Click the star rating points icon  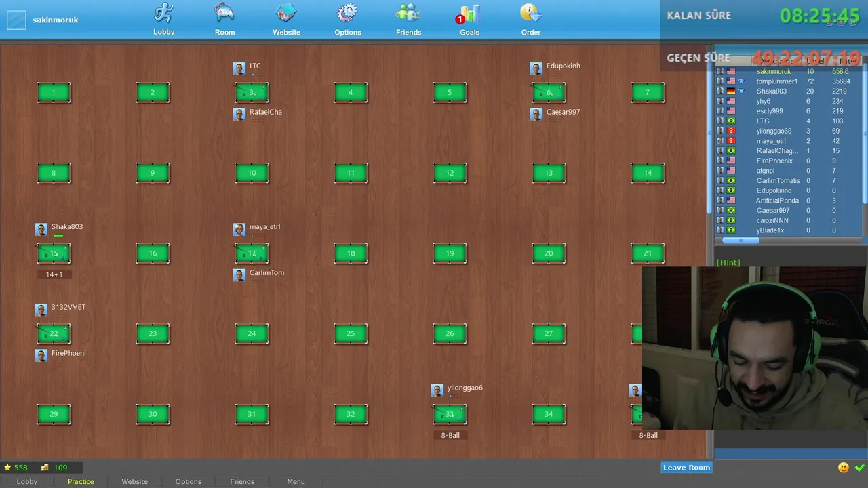(7, 468)
